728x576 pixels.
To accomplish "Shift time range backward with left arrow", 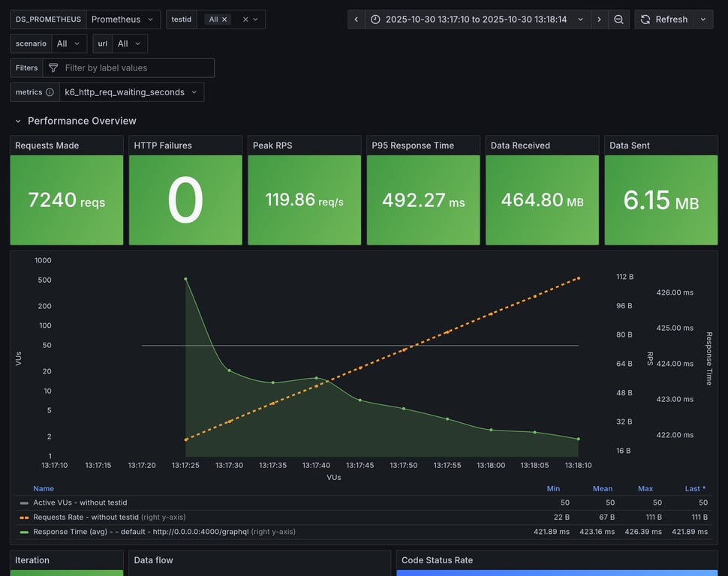I will (356, 19).
